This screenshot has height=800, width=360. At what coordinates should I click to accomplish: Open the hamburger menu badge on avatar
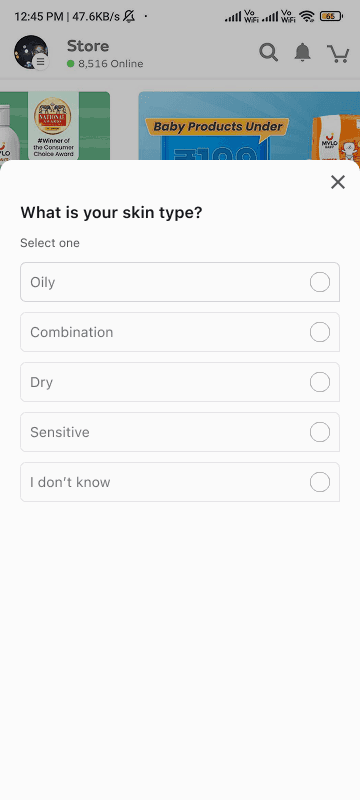tap(41, 62)
